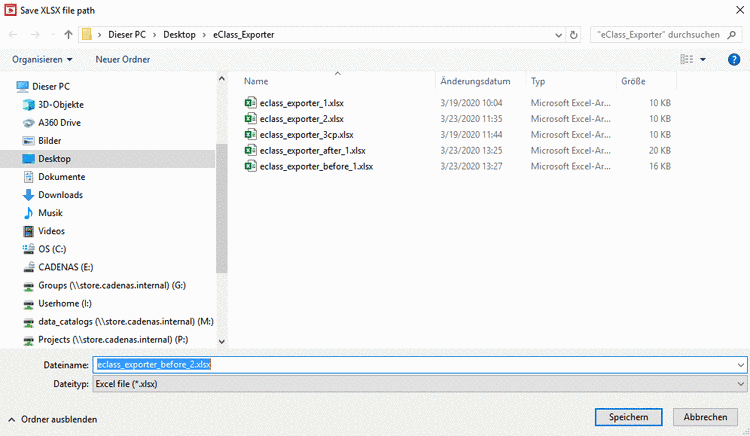Click Excel icon of eclass_exporter_3cp.xlsx
This screenshot has height=436, width=750.
250,134
